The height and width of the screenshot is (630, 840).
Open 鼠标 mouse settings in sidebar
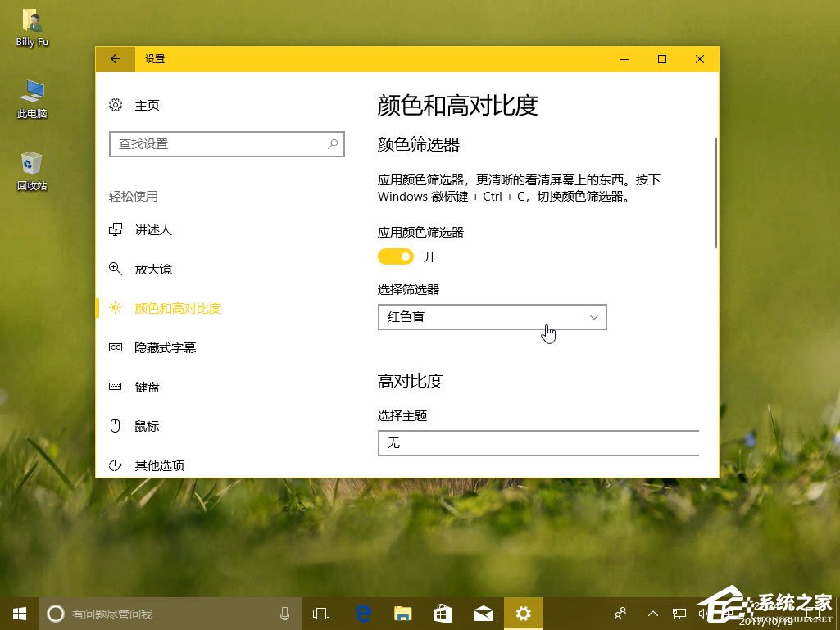pyautogui.click(x=148, y=425)
